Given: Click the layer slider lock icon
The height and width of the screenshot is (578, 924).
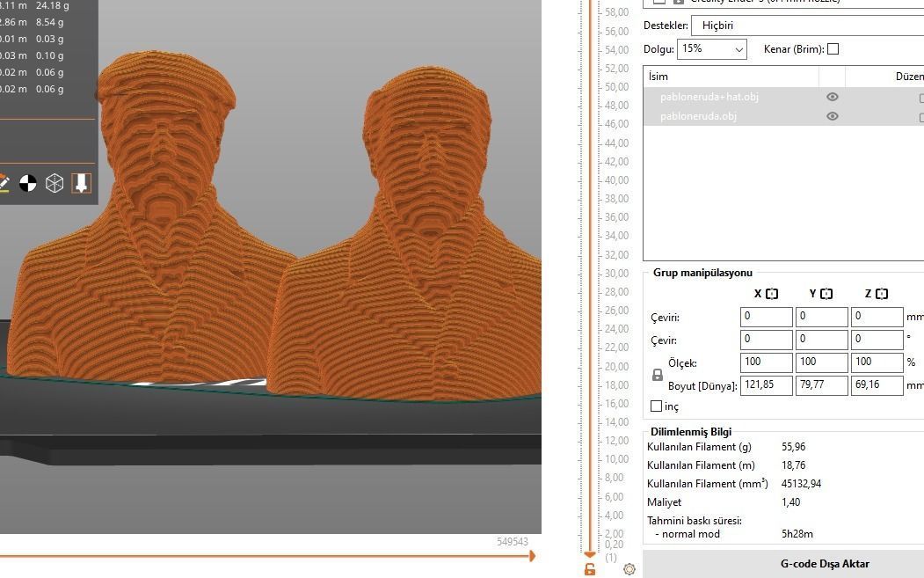Looking at the screenshot, I should point(589,569).
